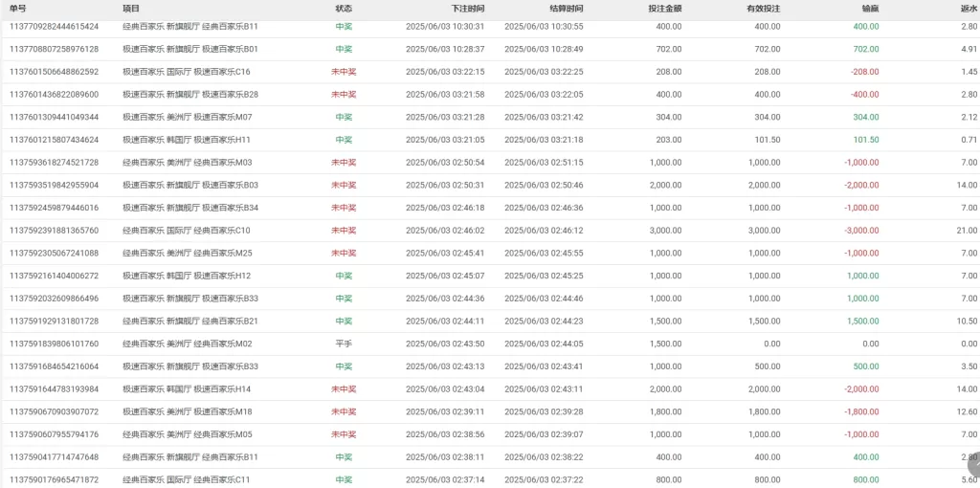Image resolution: width=980 pixels, height=488 pixels.
Task: Click settlement time 2025/06/03 02:44:05
Action: point(544,344)
